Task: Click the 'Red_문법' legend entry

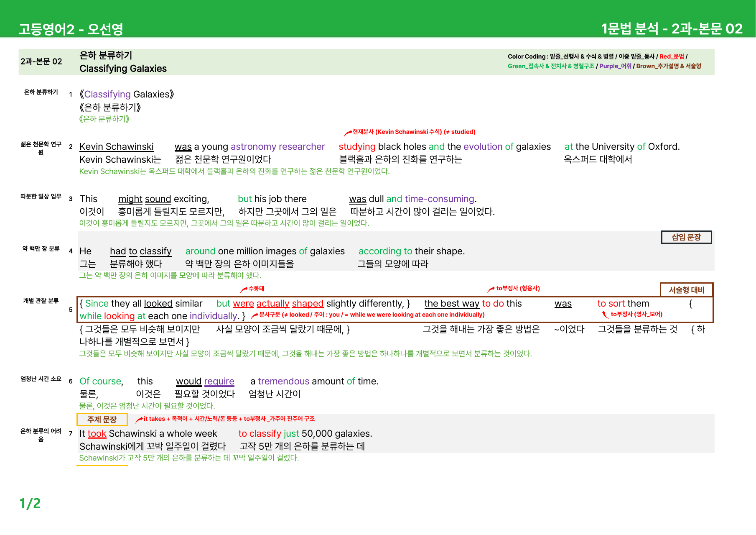Action: coord(672,56)
